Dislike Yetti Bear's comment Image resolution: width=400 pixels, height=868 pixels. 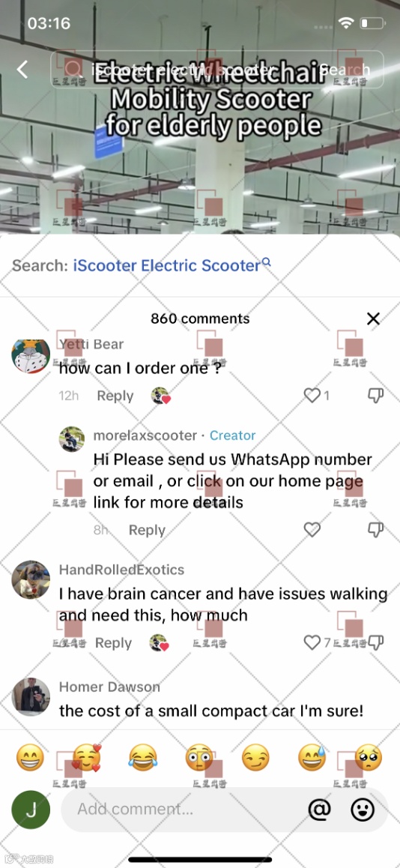pos(376,395)
